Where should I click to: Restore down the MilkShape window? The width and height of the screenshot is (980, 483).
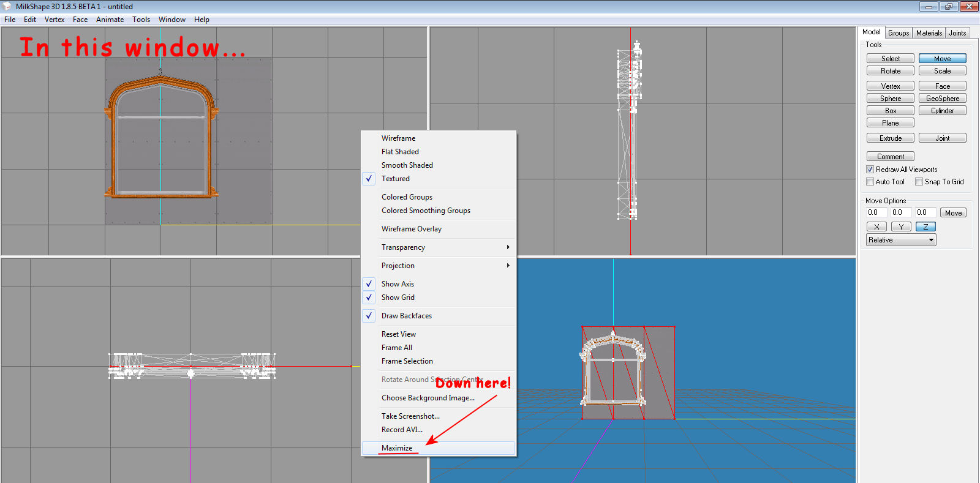point(948,7)
